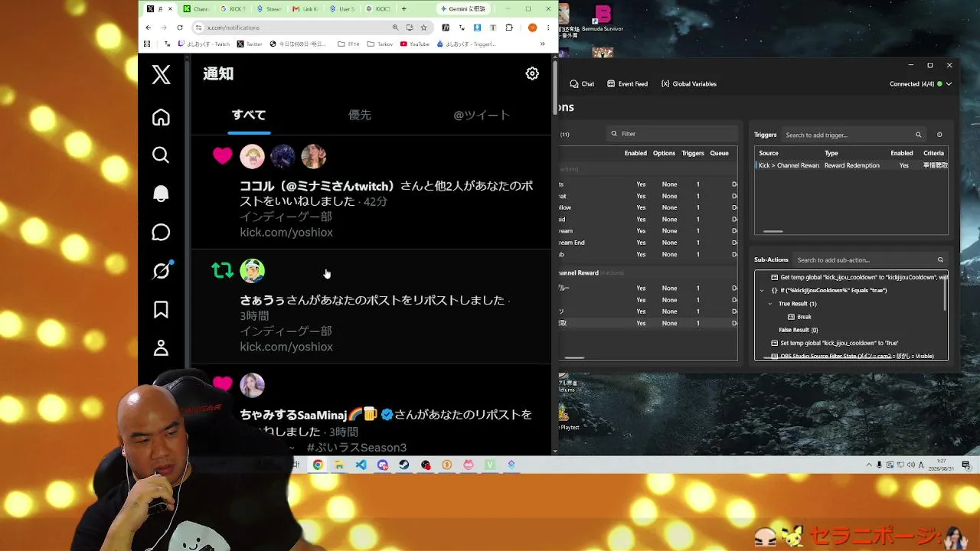Open a new Chrome tab
Image resolution: width=980 pixels, height=551 pixels.
(x=403, y=9)
